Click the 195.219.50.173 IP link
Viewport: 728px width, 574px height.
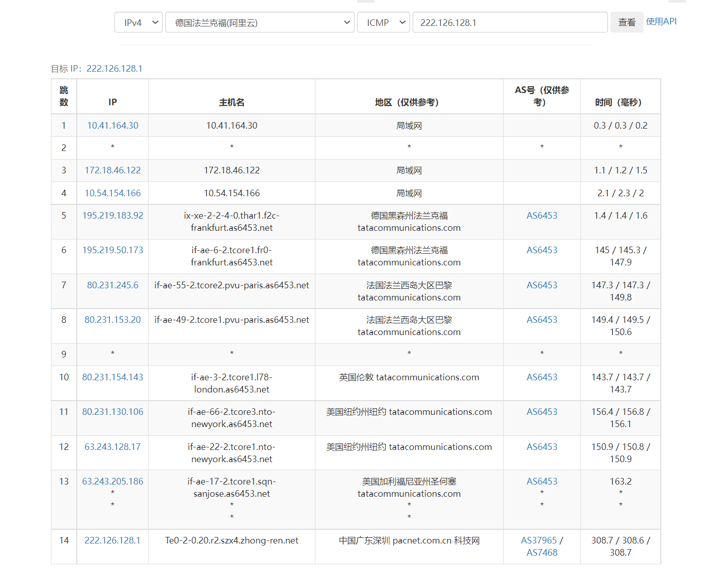[x=112, y=250]
